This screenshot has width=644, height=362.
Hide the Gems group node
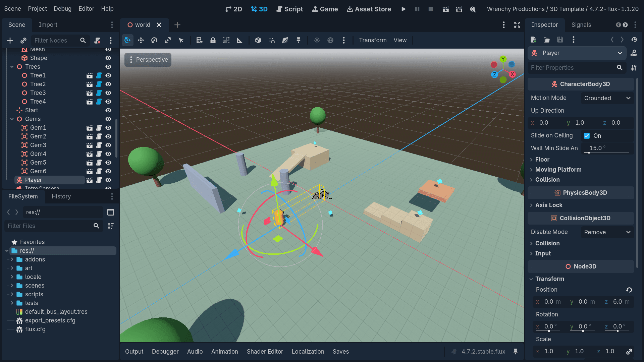click(x=108, y=119)
